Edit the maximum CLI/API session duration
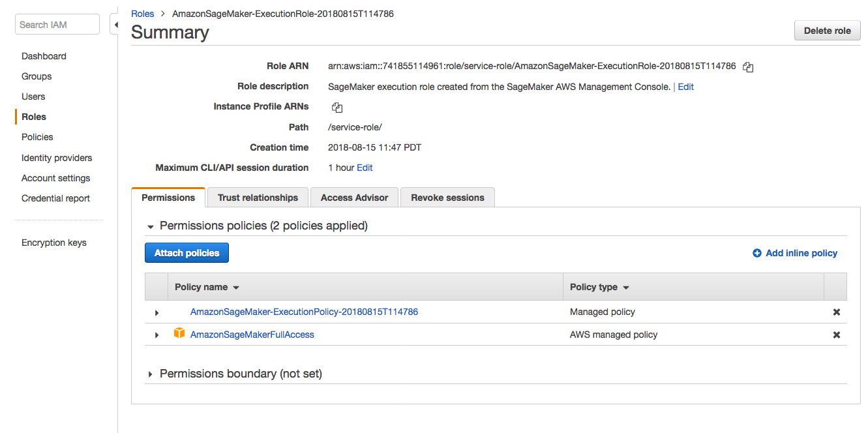This screenshot has width=868, height=433. tap(365, 168)
